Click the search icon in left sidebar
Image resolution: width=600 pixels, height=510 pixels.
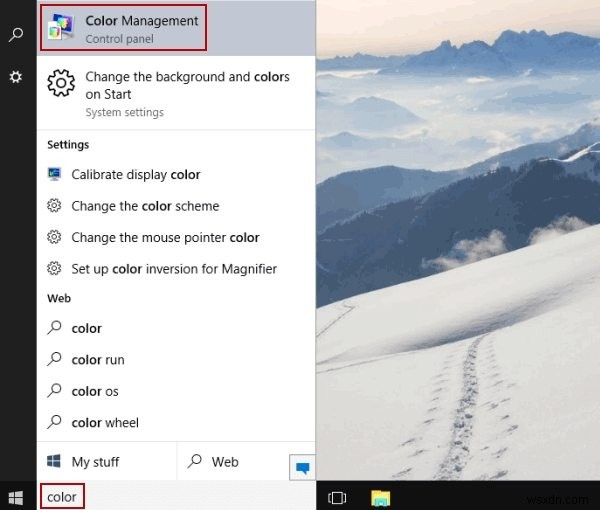point(16,34)
